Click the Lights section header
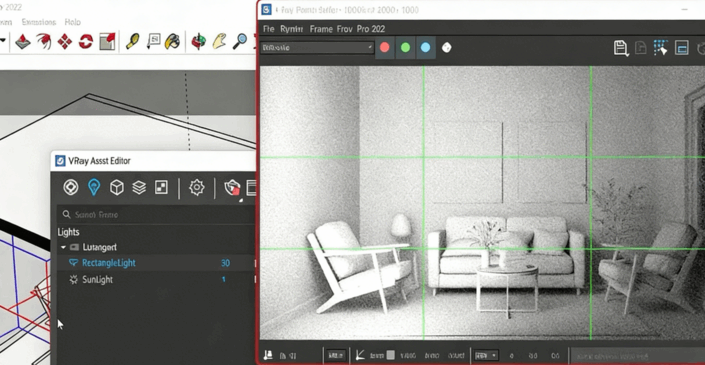This screenshot has width=705, height=365. 68,232
